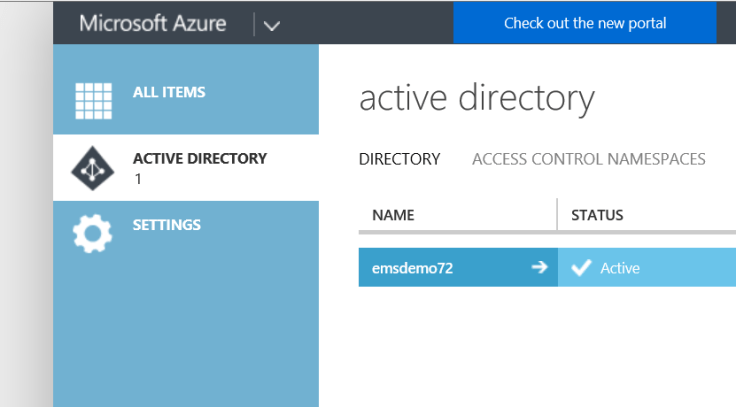This screenshot has width=736, height=407.
Task: Sort by the STATUS column header
Action: pyautogui.click(x=597, y=215)
